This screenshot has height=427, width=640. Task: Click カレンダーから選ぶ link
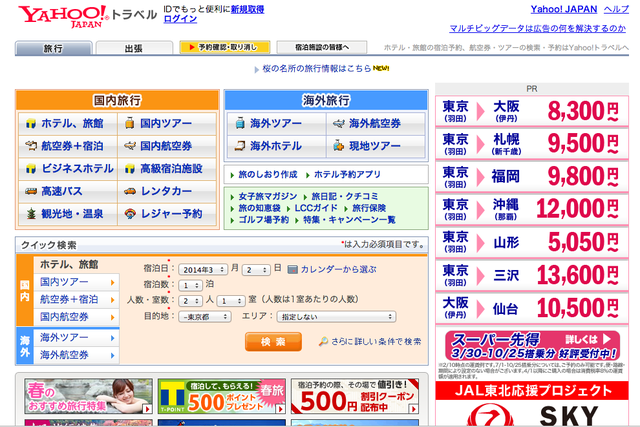(x=339, y=269)
